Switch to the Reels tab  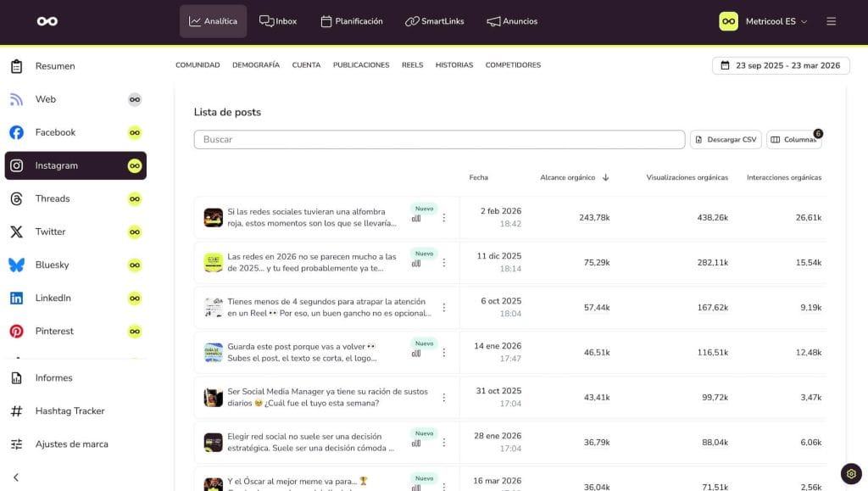[412, 65]
